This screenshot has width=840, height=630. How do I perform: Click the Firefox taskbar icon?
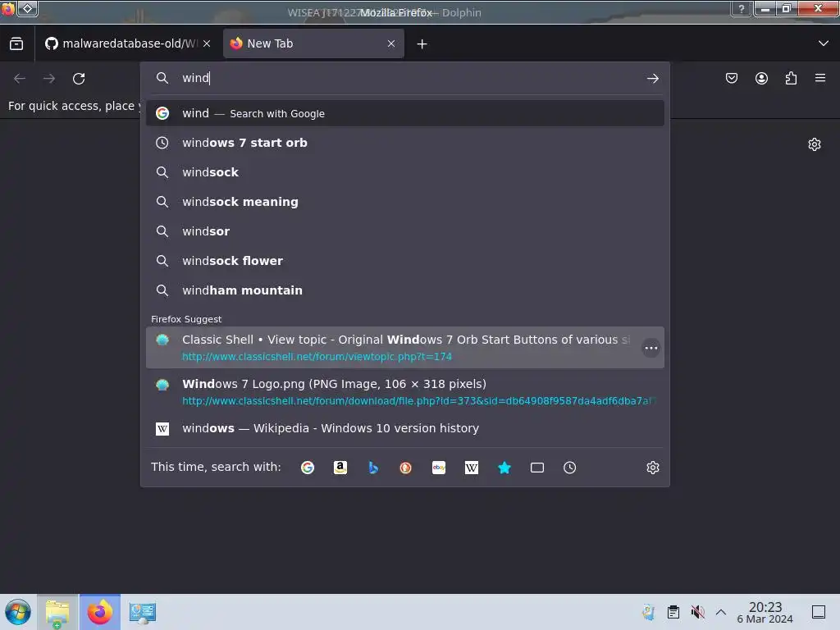click(x=100, y=612)
